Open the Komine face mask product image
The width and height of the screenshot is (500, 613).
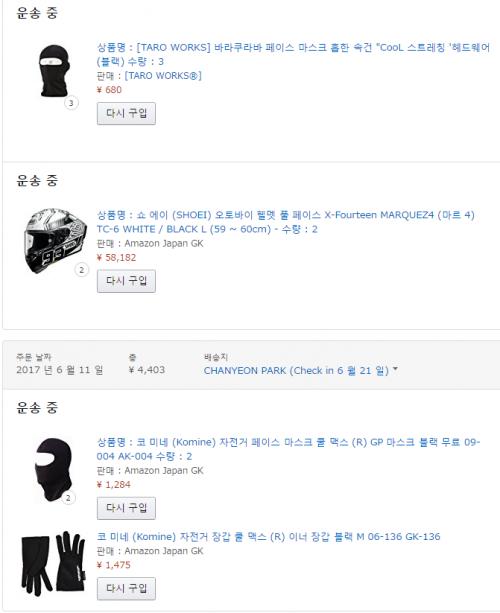click(x=54, y=470)
